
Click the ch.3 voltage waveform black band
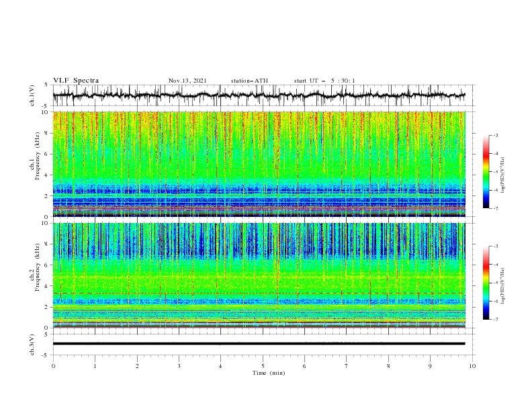point(259,344)
